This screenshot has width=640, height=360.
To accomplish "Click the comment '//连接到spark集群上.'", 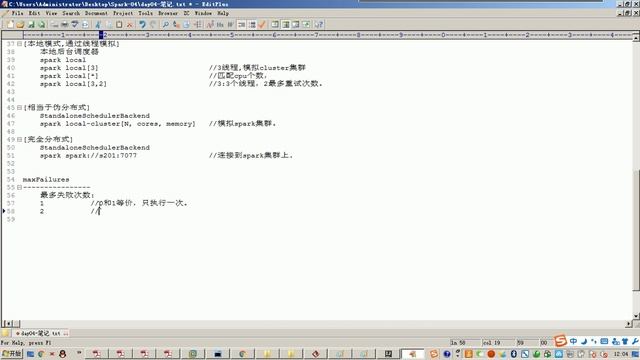I will click(251, 156).
